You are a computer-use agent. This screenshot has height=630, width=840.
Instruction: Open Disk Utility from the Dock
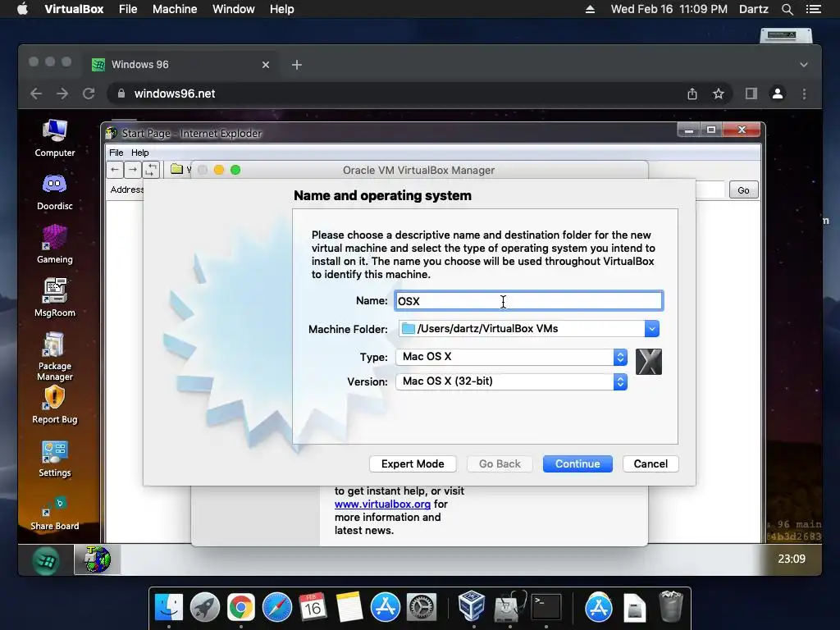[509, 608]
